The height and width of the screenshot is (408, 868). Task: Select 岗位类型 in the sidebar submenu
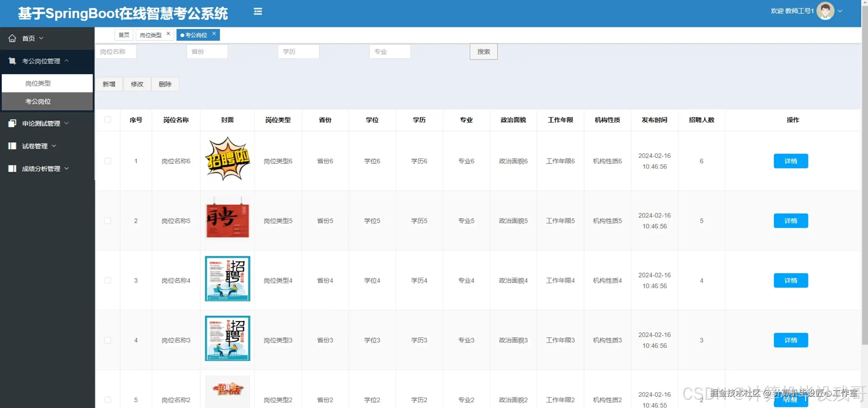38,83
